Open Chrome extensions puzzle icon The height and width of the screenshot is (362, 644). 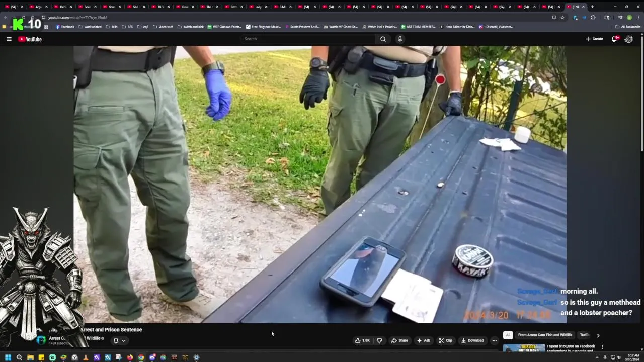coord(593,17)
